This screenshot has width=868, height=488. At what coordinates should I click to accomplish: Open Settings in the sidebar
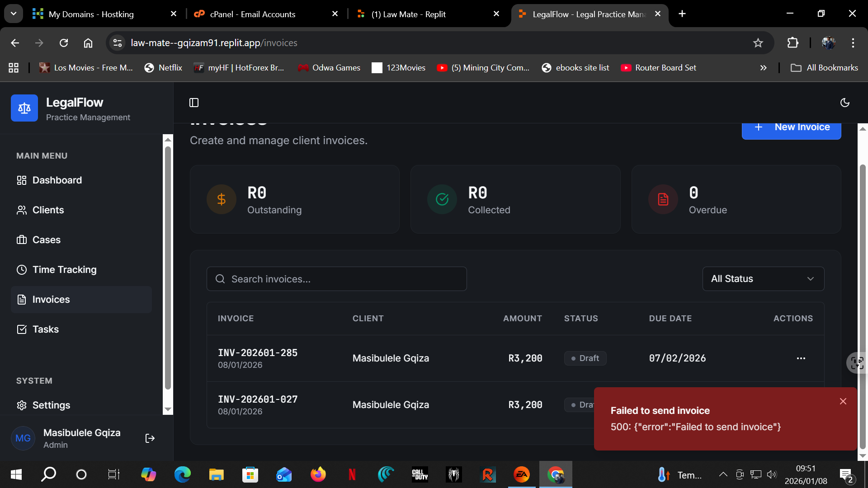click(51, 405)
